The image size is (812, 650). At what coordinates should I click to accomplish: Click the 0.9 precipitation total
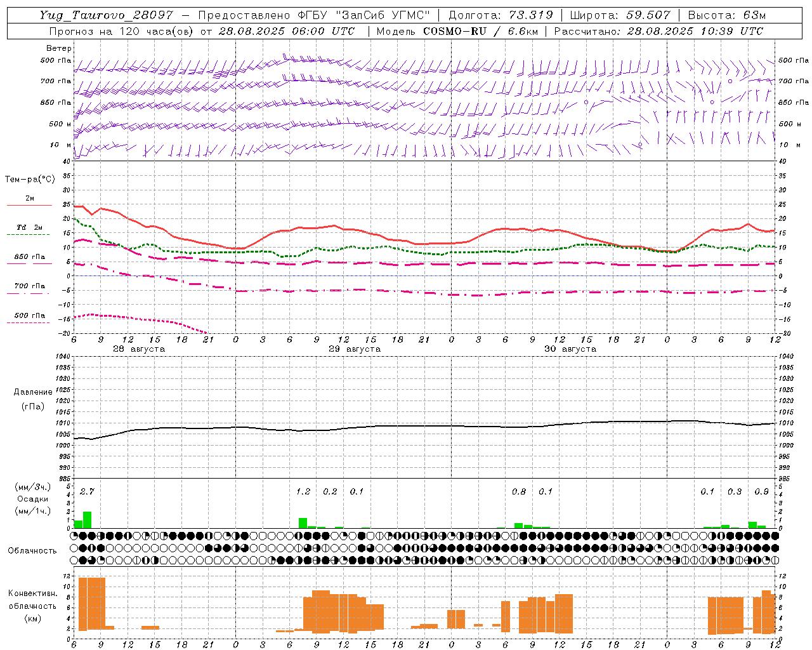click(x=762, y=492)
